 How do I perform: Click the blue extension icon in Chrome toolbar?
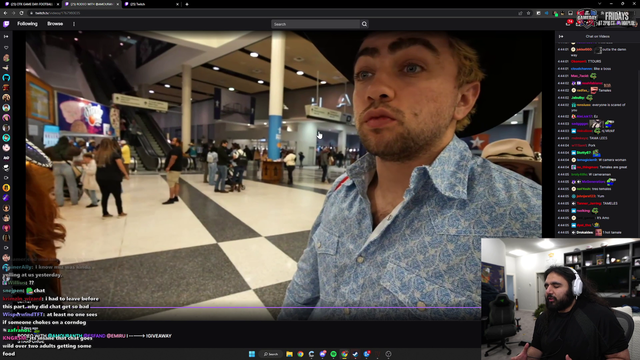[547, 13]
